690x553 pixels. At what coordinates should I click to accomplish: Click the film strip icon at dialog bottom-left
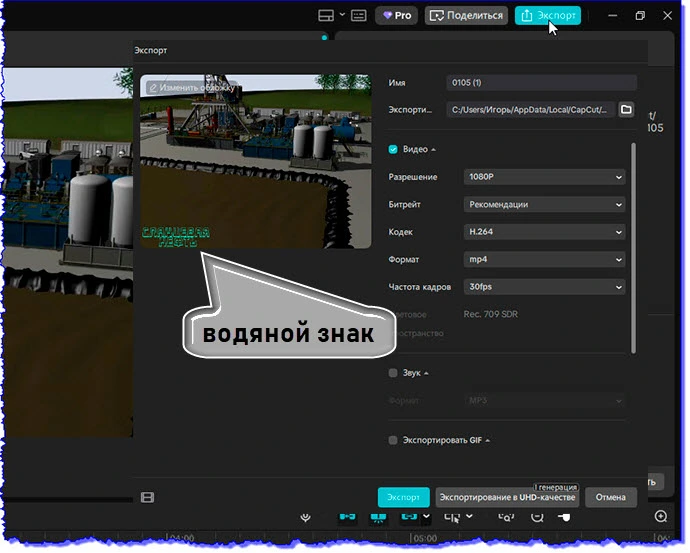click(x=148, y=497)
